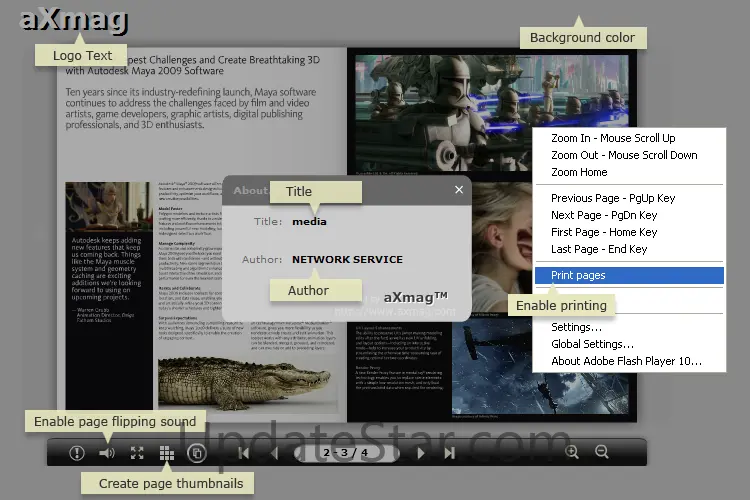Zoom out with the magnifier minus icon

(602, 452)
